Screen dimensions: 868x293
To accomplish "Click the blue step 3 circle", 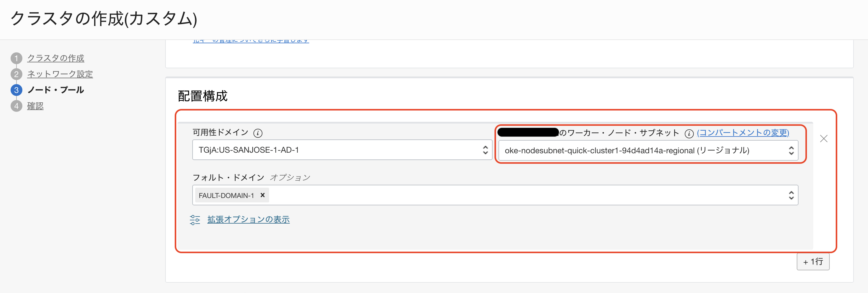I will [16, 90].
